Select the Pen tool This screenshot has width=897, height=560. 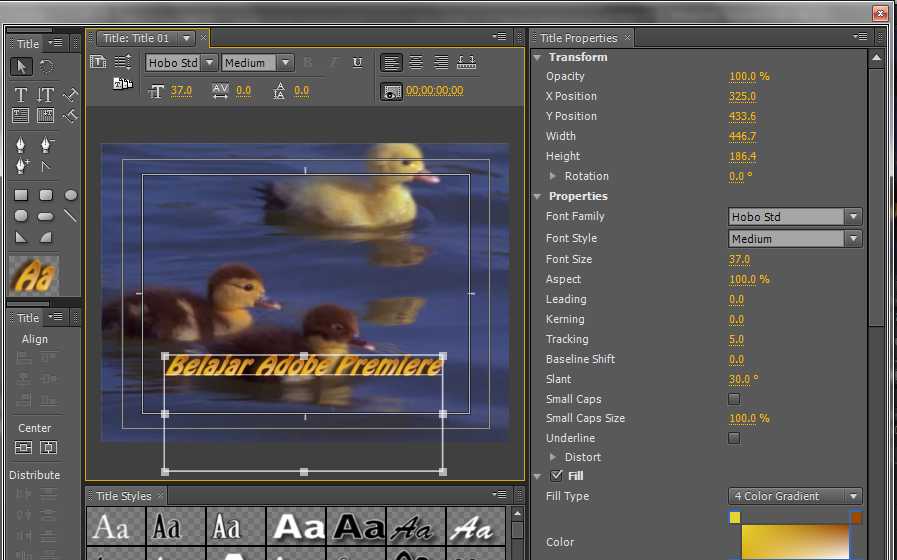click(x=21, y=145)
